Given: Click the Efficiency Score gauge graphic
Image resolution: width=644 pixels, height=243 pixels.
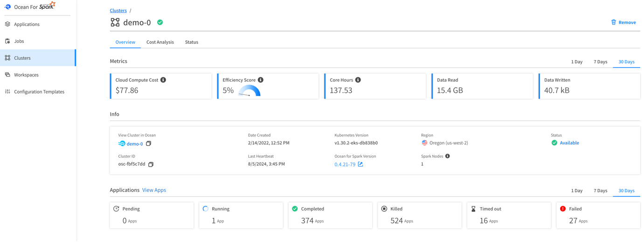Looking at the screenshot, I should point(249,91).
